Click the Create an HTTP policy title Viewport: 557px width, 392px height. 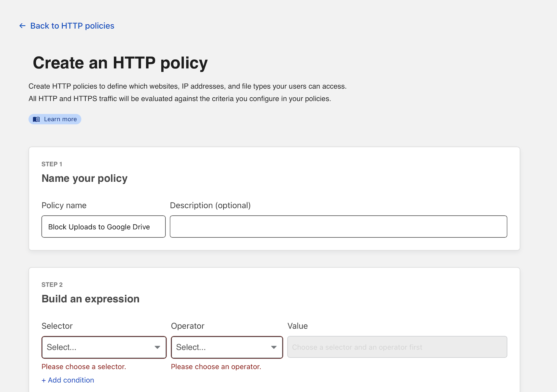tap(120, 63)
